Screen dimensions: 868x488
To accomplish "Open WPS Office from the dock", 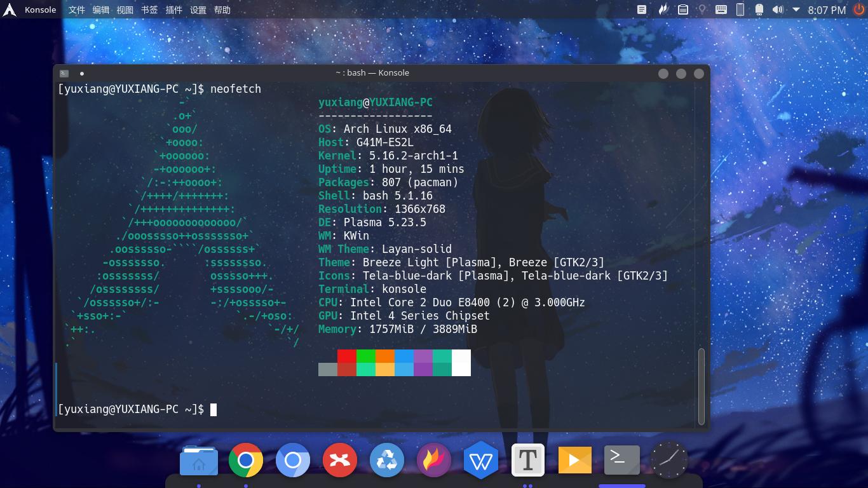I will [x=481, y=460].
